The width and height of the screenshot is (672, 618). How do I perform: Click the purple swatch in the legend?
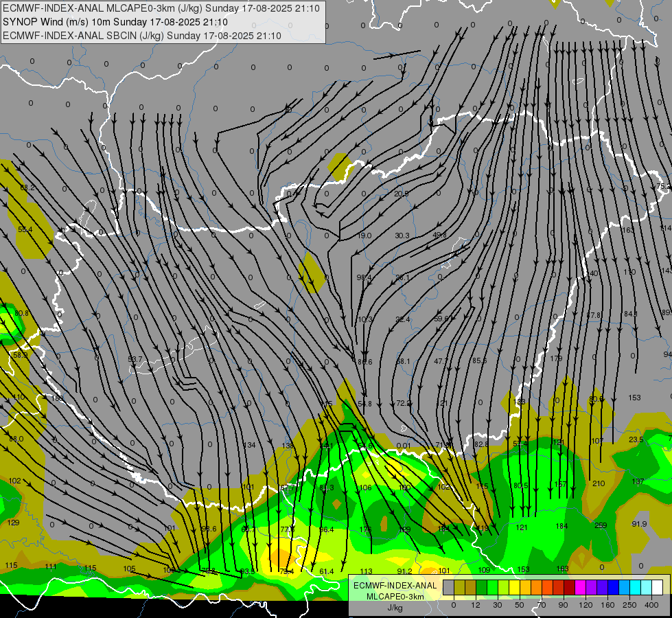tap(591, 587)
